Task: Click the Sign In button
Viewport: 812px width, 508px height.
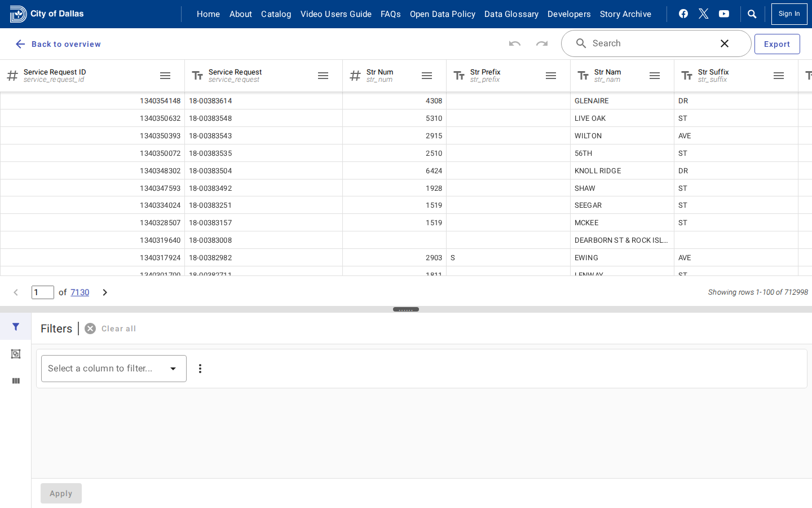Action: click(789, 14)
